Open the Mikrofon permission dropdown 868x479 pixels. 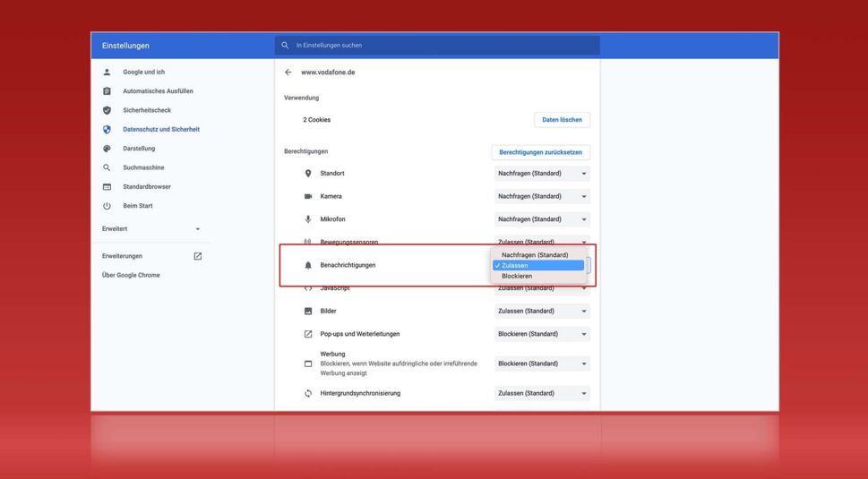coord(542,219)
